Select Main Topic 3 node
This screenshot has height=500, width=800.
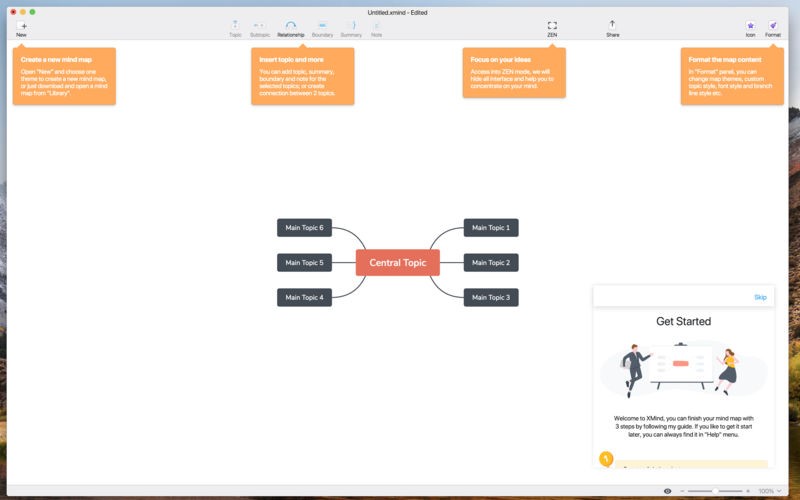pyautogui.click(x=491, y=297)
